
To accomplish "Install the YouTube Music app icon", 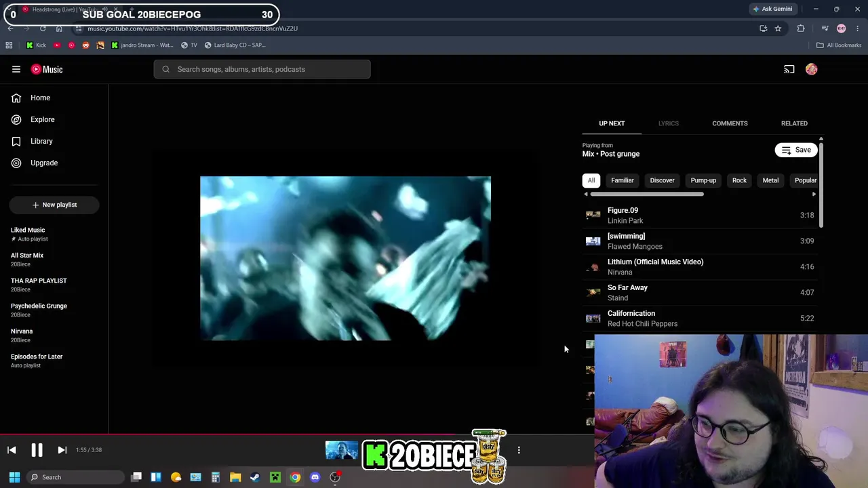I will point(764,28).
